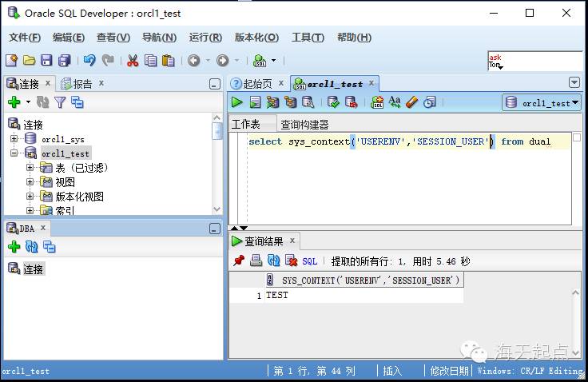Refresh connections in 连接 panel
The height and width of the screenshot is (382, 588).
click(x=42, y=102)
